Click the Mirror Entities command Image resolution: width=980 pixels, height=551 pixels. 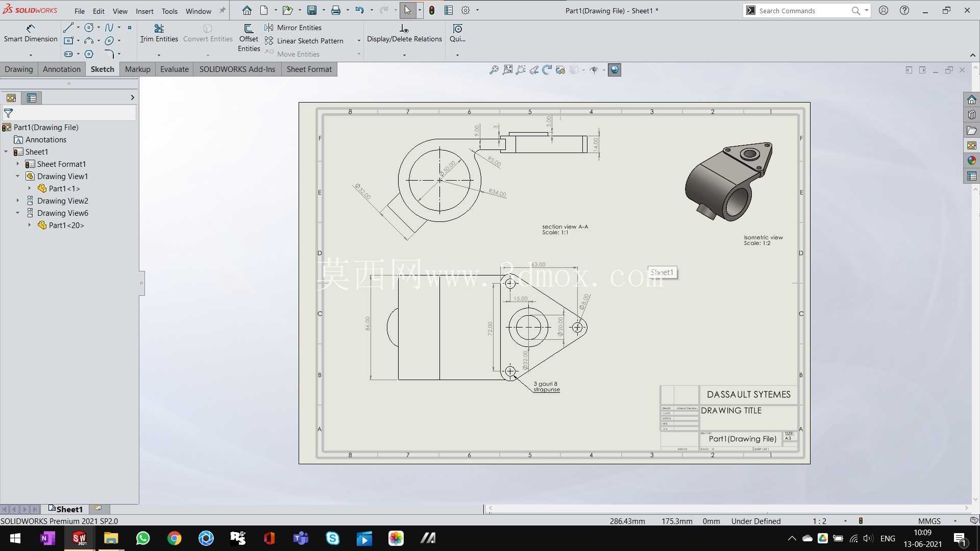click(293, 28)
